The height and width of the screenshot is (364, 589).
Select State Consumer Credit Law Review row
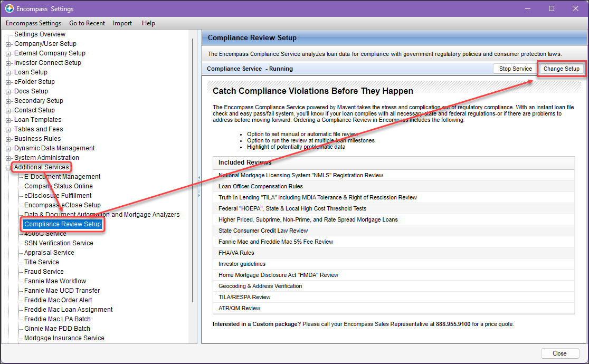tap(394, 231)
